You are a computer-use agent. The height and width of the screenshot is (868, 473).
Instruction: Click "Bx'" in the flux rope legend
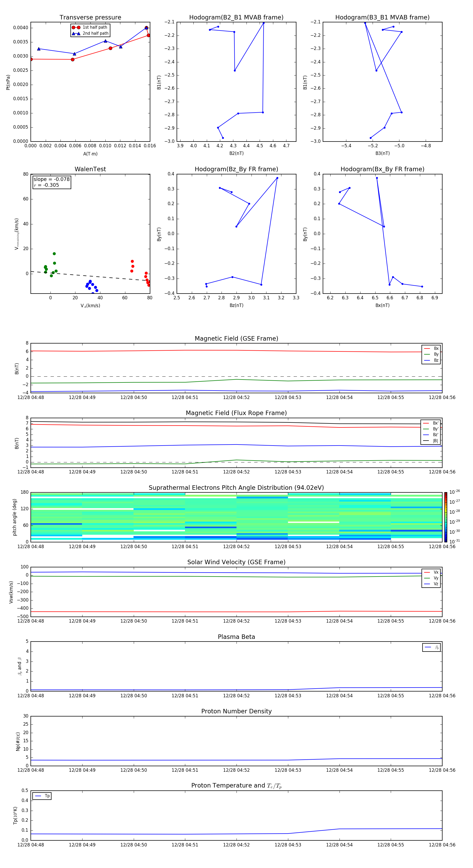[x=436, y=423]
